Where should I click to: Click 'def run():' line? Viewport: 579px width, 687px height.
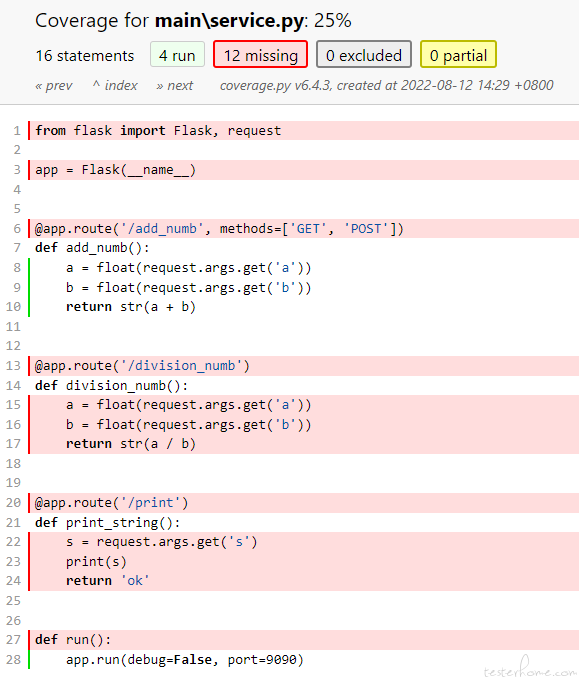304,639
